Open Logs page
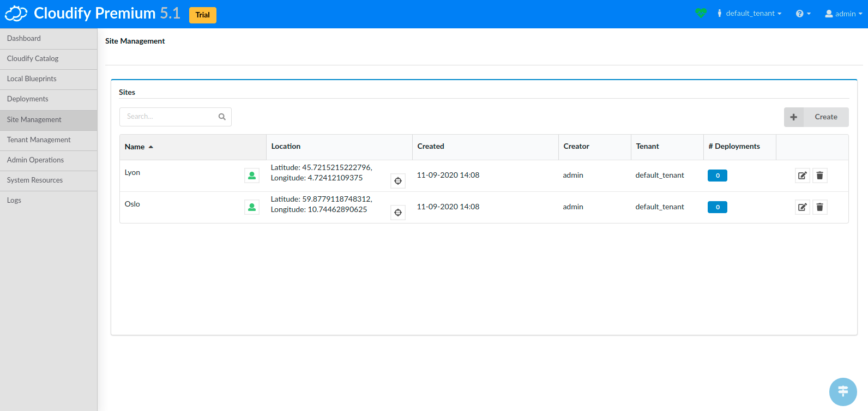 click(49, 201)
